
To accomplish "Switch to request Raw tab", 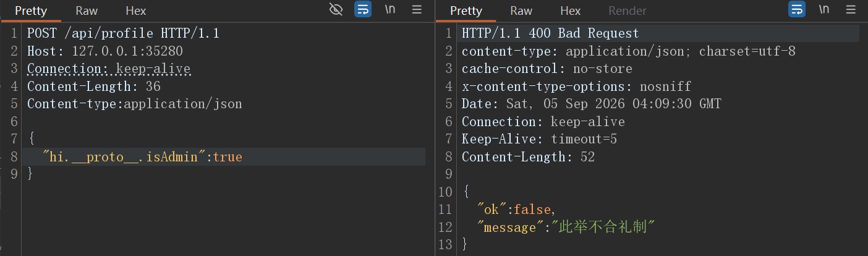I will point(87,11).
